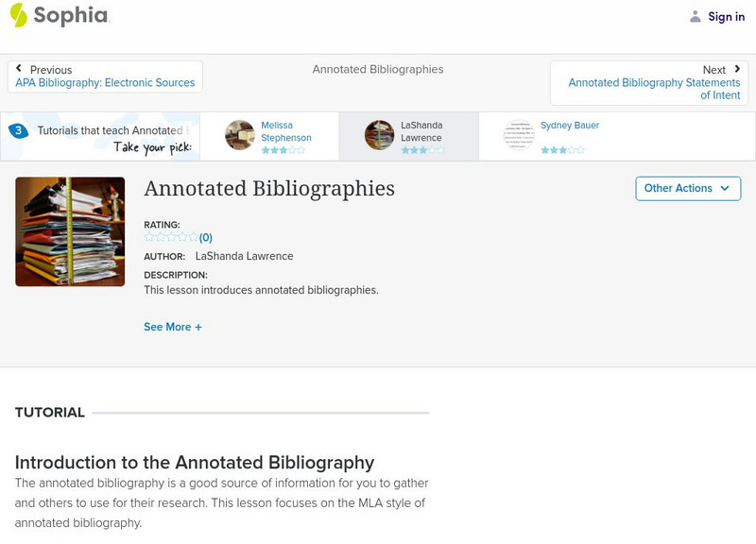Open APA Bibliography: Electronic Sources link
Viewport: 756px width, 544px height.
pyautogui.click(x=105, y=83)
